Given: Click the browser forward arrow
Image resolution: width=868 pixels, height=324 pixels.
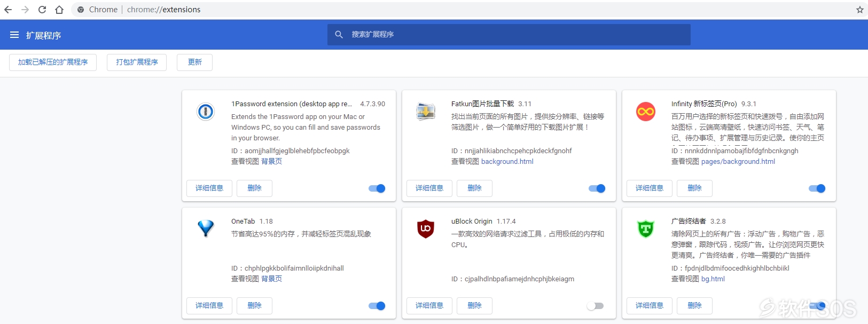Looking at the screenshot, I should (x=25, y=10).
